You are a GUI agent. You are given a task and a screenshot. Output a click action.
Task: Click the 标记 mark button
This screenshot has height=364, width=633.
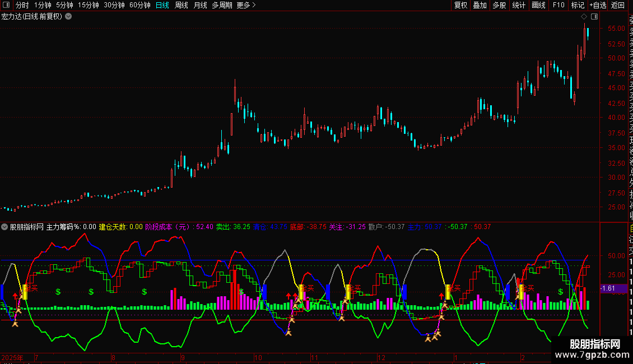tap(578, 5)
